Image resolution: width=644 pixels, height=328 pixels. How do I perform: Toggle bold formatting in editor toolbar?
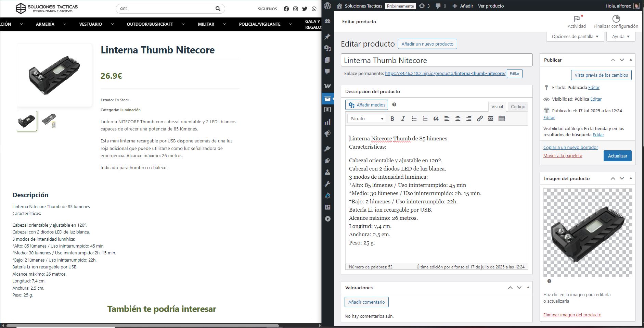pos(392,118)
